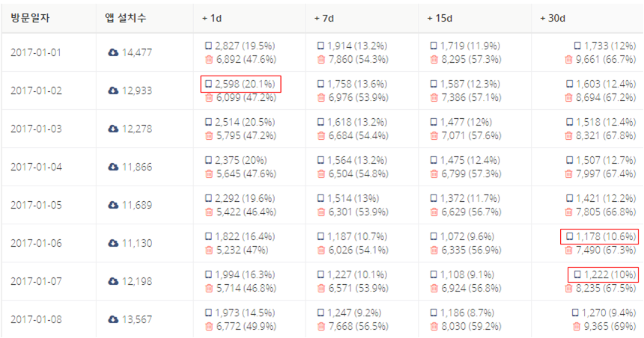The width and height of the screenshot is (644, 338).
Task: Select the highlighted 2,598 (20.1%) value
Action: (x=240, y=84)
